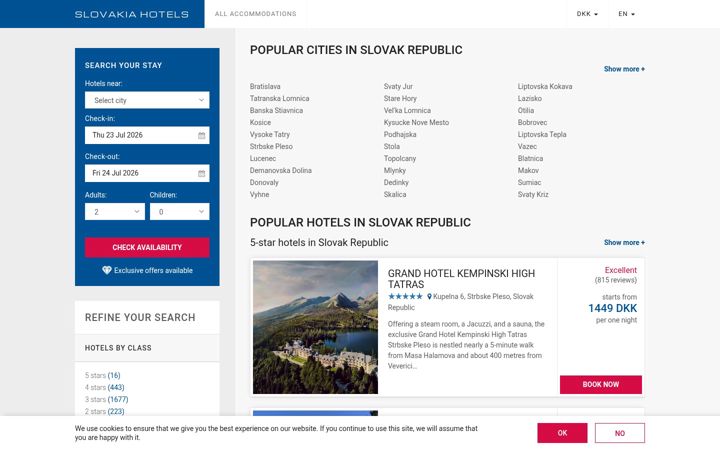Accept cookies with the OK button
Screen dimensions: 720x450
(562, 433)
